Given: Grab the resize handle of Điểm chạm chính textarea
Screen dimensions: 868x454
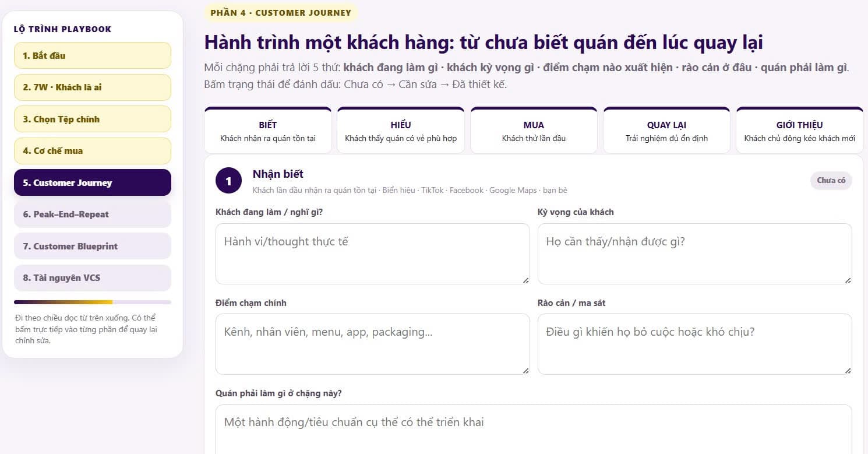Looking at the screenshot, I should pos(525,371).
